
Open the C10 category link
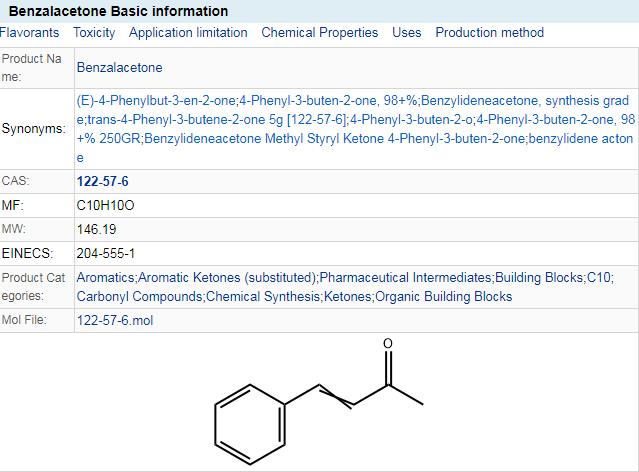click(x=599, y=277)
